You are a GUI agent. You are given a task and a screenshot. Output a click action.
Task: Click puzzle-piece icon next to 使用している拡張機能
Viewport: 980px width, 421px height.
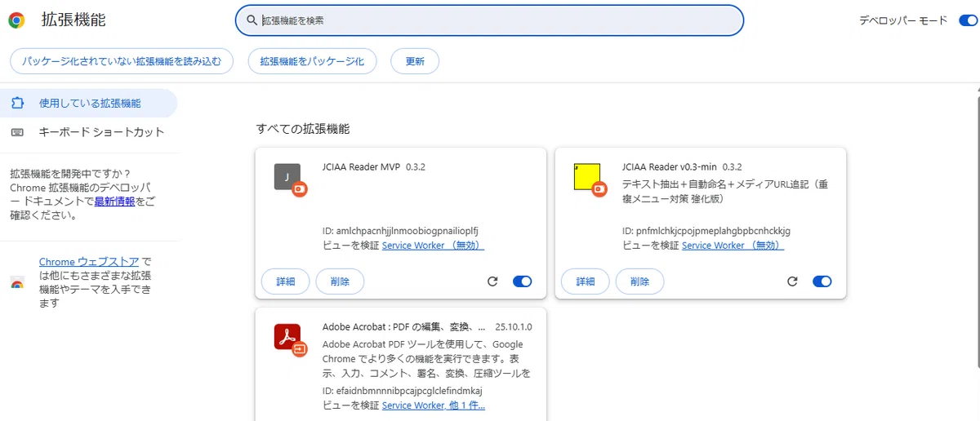click(17, 104)
